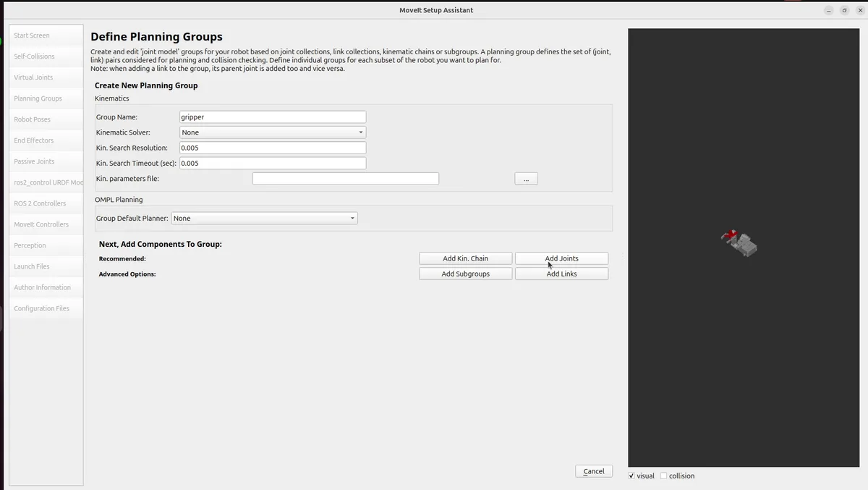The image size is (868, 490).
Task: Click the Group Name field
Action: click(x=273, y=117)
